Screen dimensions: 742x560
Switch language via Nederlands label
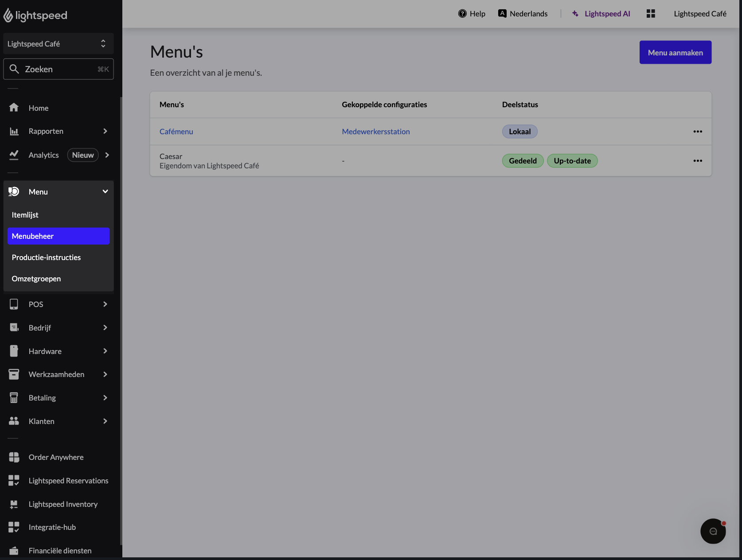tap(528, 14)
